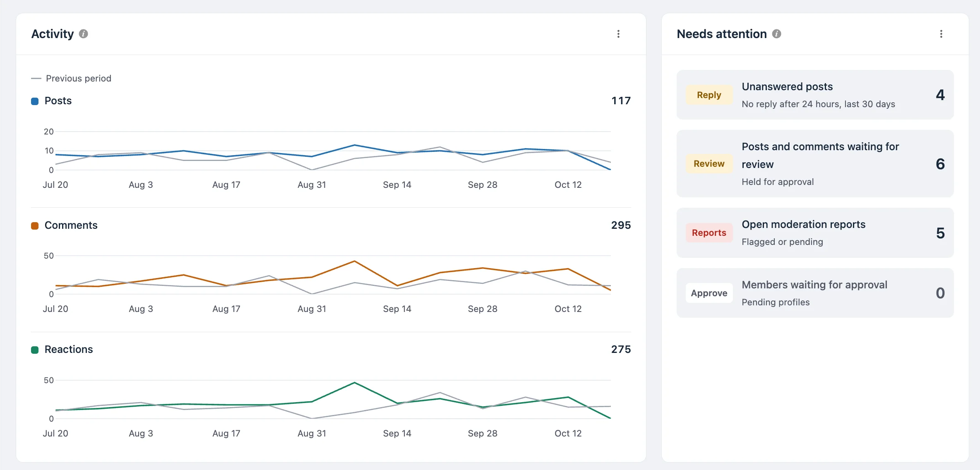980x470 pixels.
Task: Click the Posts chart peak after Aug 31
Action: (355, 145)
